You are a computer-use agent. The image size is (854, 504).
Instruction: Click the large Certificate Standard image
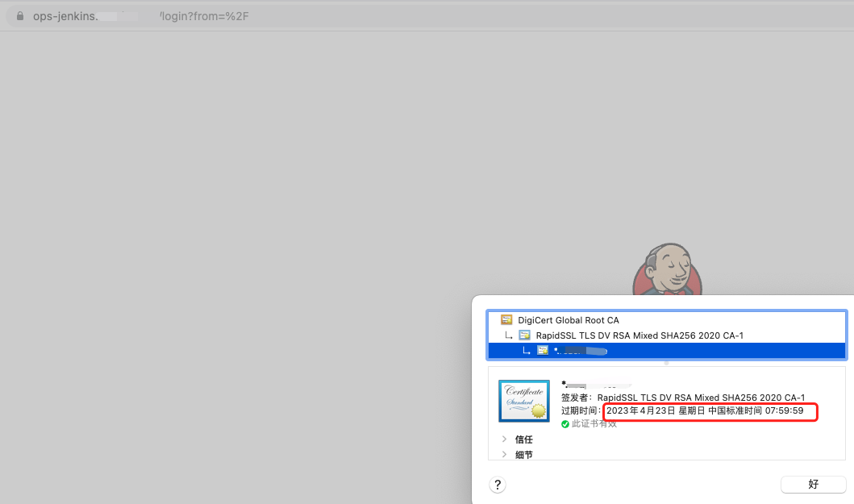coord(523,401)
